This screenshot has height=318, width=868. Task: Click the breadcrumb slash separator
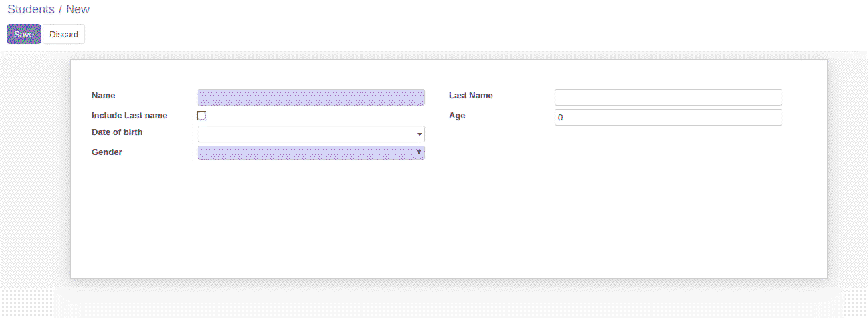point(60,9)
